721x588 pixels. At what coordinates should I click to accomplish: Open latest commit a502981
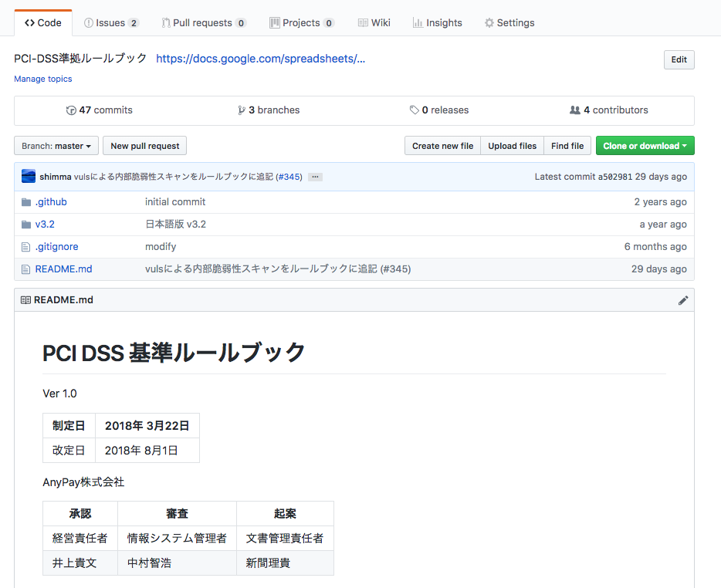click(x=614, y=177)
